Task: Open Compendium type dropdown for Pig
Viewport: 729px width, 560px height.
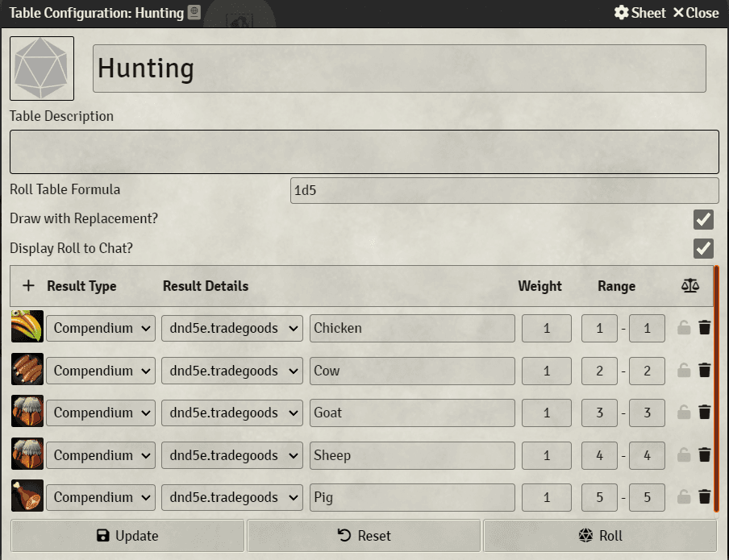Action: point(101,497)
